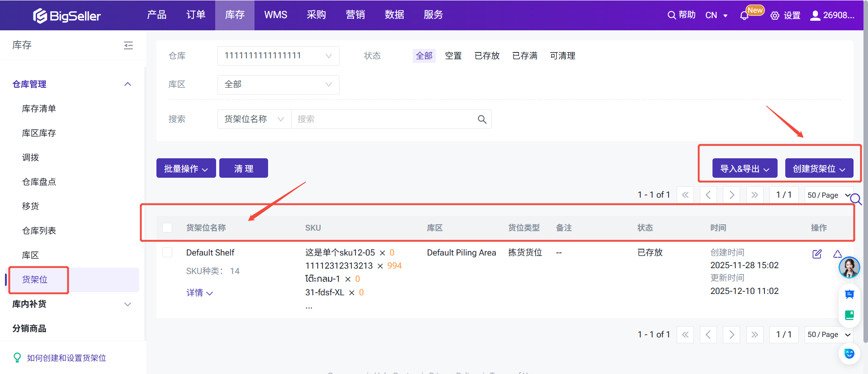Open the 仓库 warehouse dropdown
Image resolution: width=868 pixels, height=374 pixels.
click(x=278, y=56)
